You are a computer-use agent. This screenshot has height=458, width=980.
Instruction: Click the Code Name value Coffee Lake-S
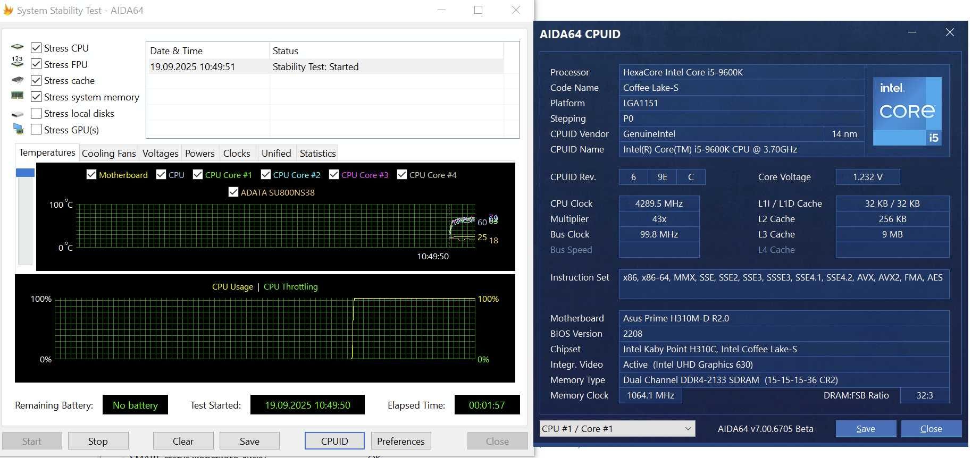pos(741,88)
